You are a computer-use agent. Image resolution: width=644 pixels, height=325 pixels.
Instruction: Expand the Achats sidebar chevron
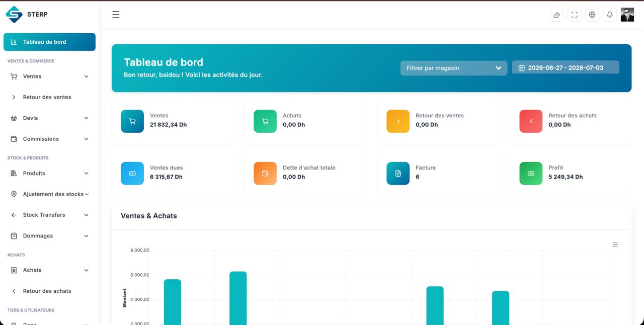[x=87, y=270]
